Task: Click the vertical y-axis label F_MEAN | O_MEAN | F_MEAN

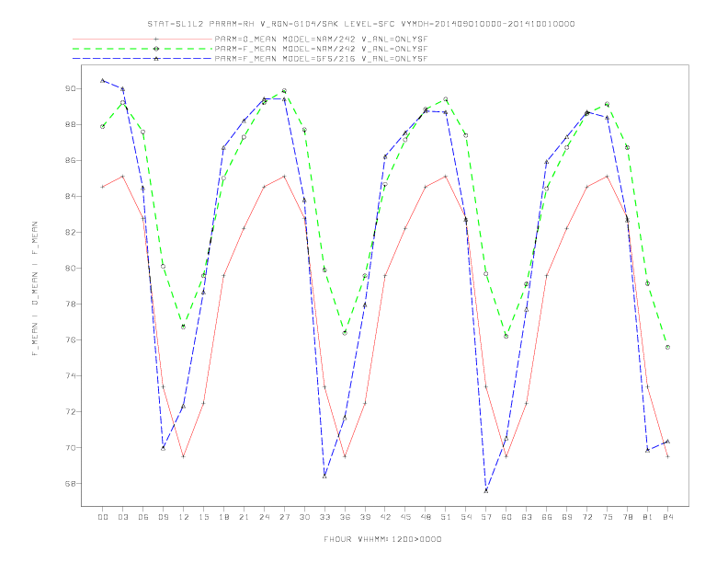Action: [x=35, y=289]
